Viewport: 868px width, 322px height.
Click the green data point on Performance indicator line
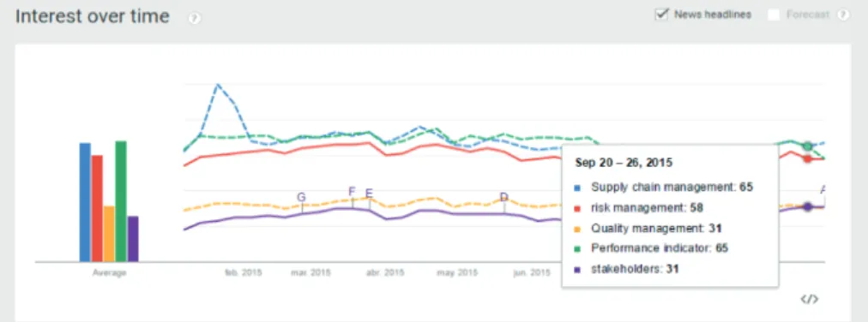tap(808, 146)
